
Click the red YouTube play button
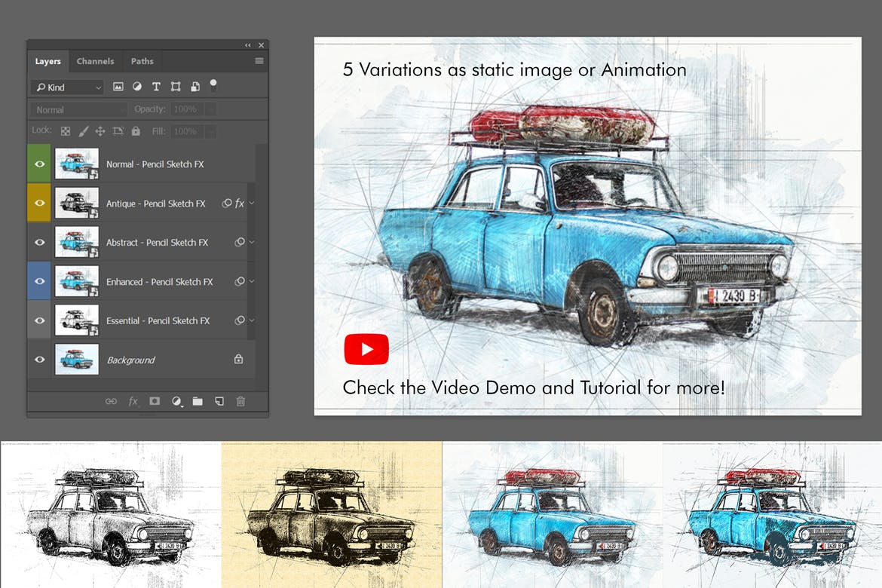coord(366,348)
